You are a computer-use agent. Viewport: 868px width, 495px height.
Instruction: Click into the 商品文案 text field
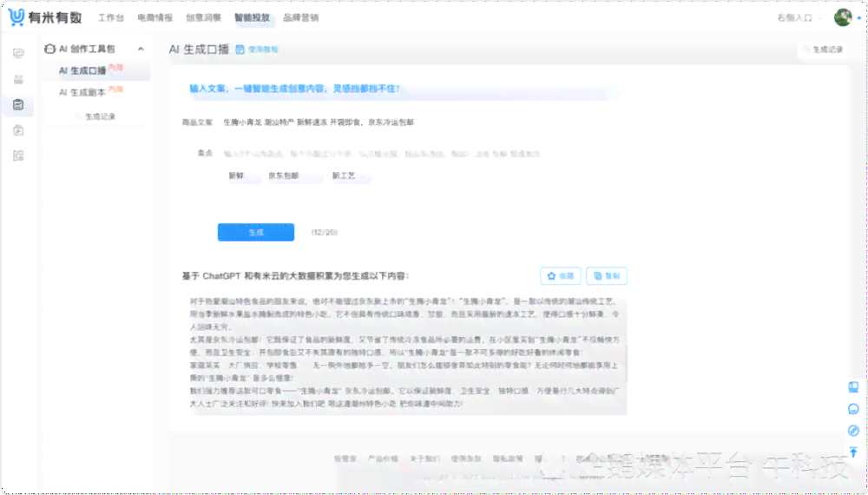415,122
